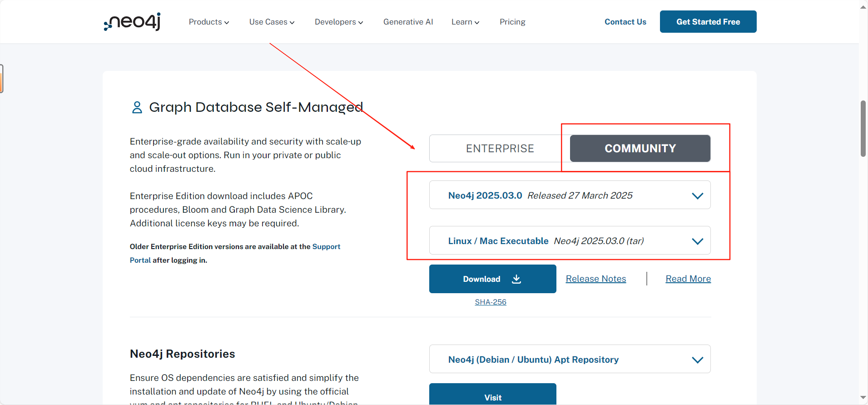Go to Generative AI page
868x405 pixels.
(408, 22)
